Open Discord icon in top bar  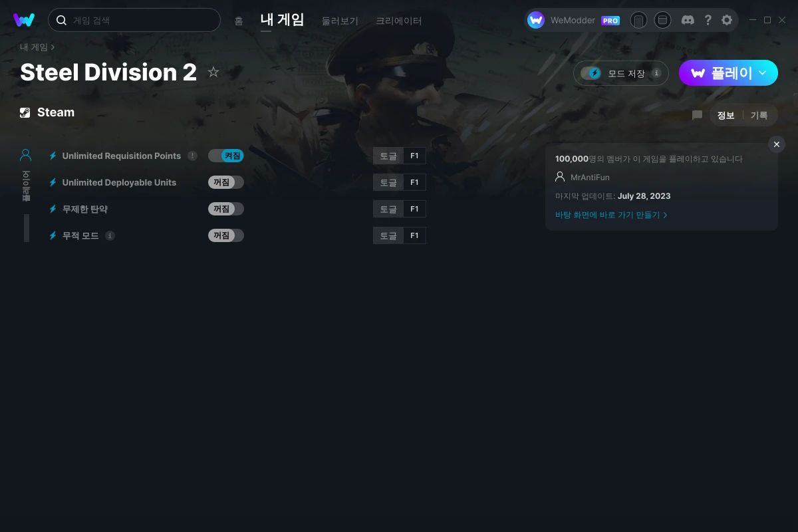tap(688, 20)
